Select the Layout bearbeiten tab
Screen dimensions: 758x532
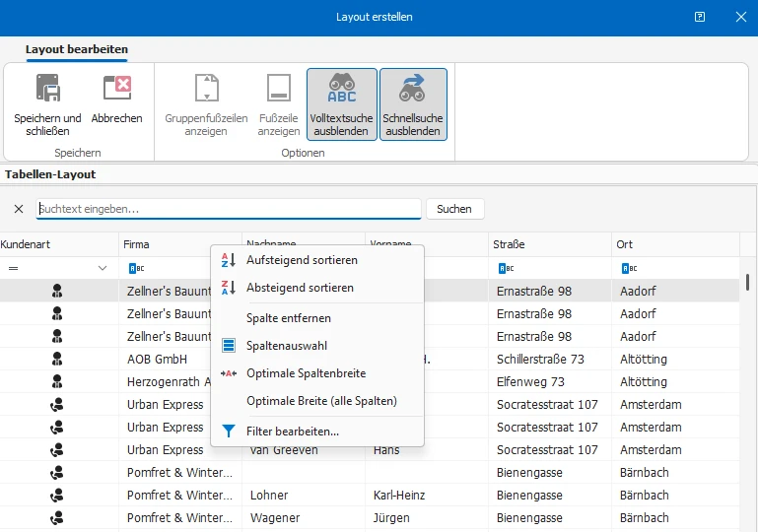click(77, 49)
